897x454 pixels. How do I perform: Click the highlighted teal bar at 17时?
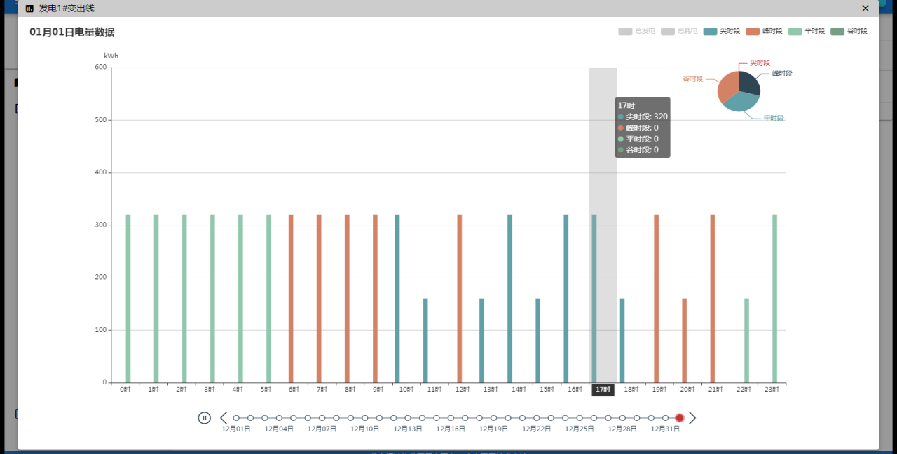(594, 298)
